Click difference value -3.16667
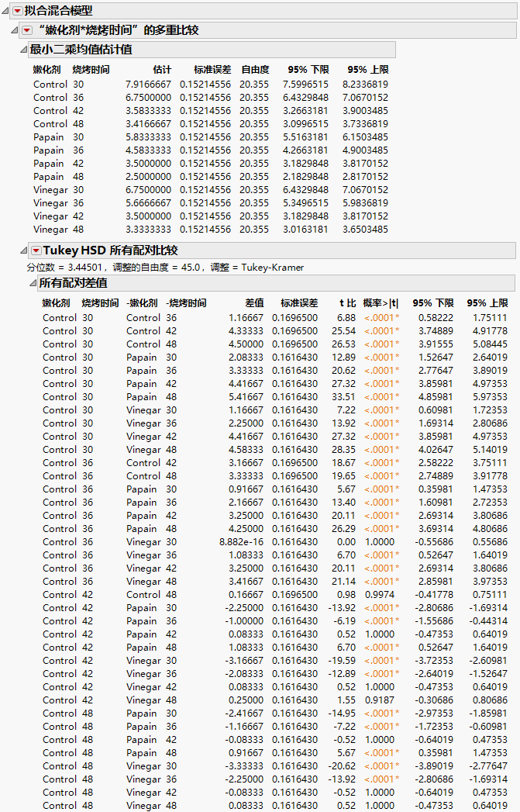This screenshot has height=812, width=520. pos(244,661)
